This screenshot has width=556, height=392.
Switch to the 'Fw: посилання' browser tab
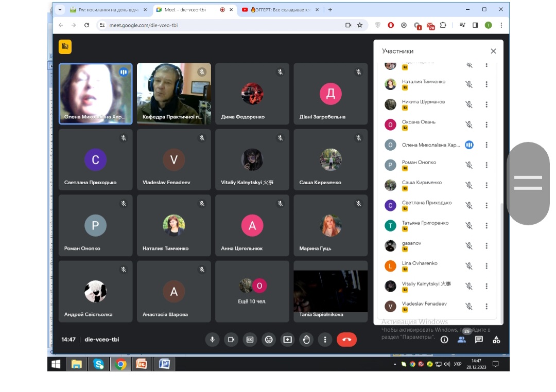point(108,10)
